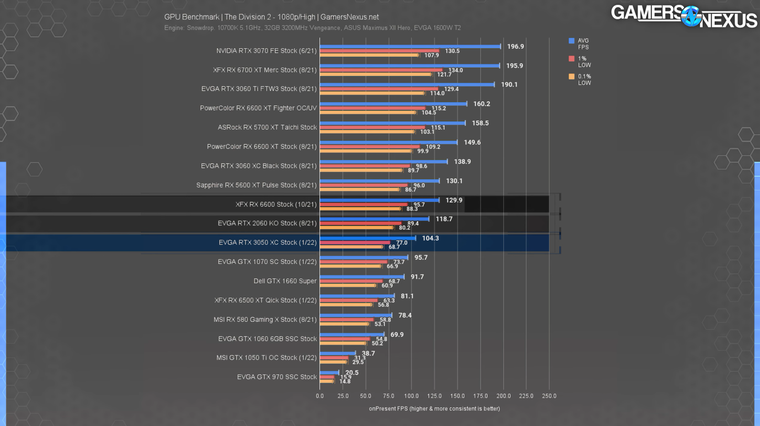Select the 'XFX RX 6500 XT Qick Stock (1/22)' label
The width and height of the screenshot is (760, 426).
(x=266, y=300)
